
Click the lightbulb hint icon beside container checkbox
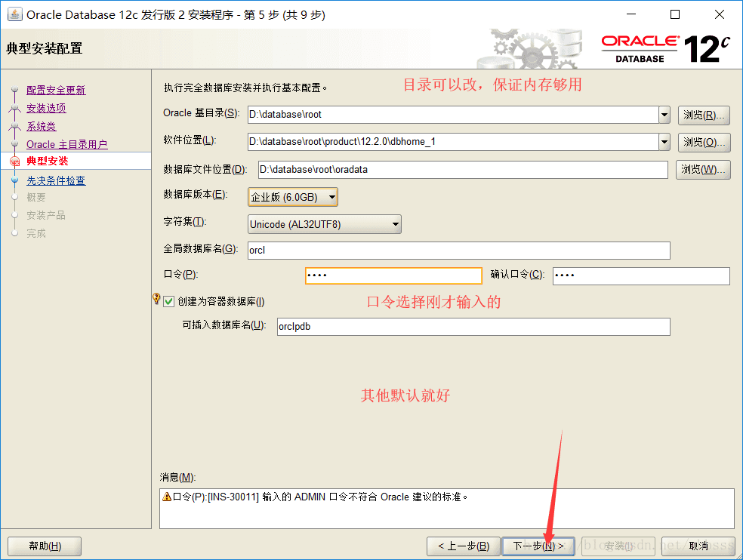point(156,298)
